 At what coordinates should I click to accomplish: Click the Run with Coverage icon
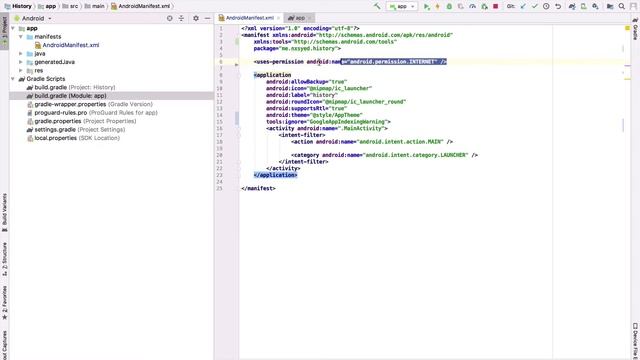coord(460,6)
